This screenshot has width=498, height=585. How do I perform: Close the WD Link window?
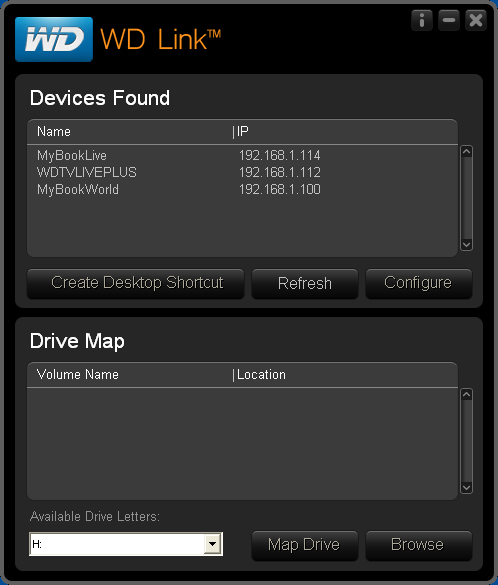476,20
